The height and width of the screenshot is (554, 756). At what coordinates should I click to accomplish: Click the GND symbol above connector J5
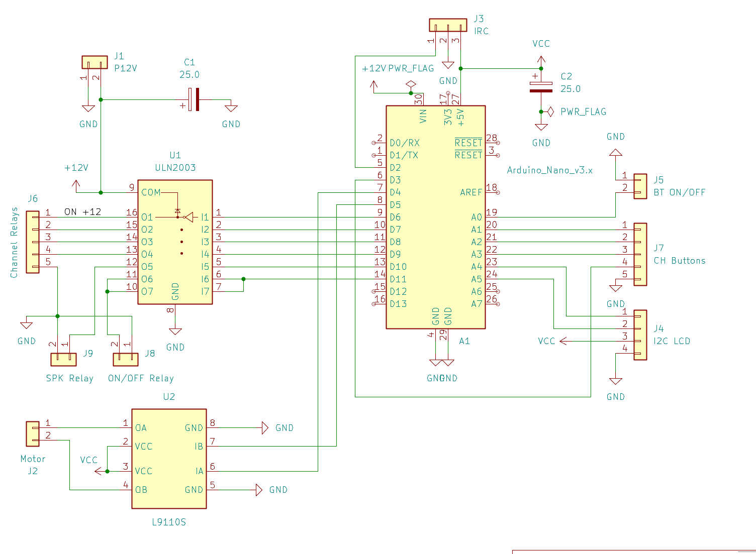(615, 152)
